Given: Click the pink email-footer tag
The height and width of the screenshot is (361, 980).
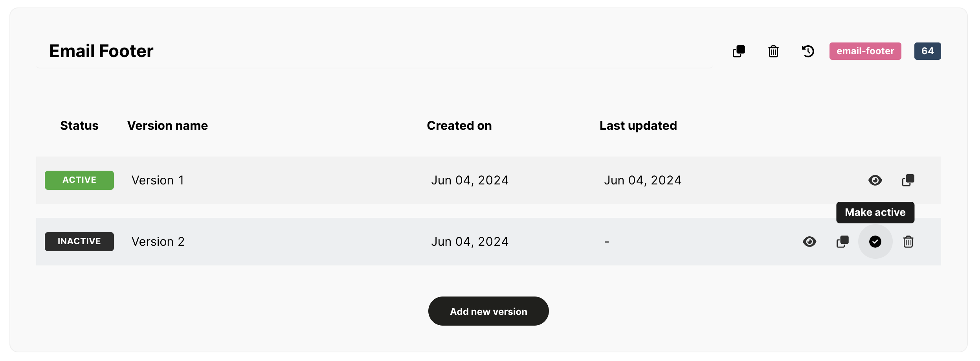Looking at the screenshot, I should (x=865, y=51).
